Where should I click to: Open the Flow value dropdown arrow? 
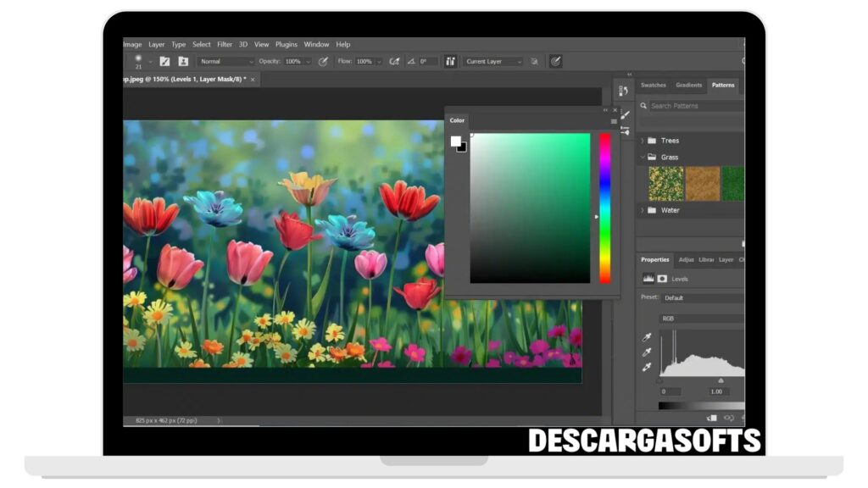coord(379,62)
